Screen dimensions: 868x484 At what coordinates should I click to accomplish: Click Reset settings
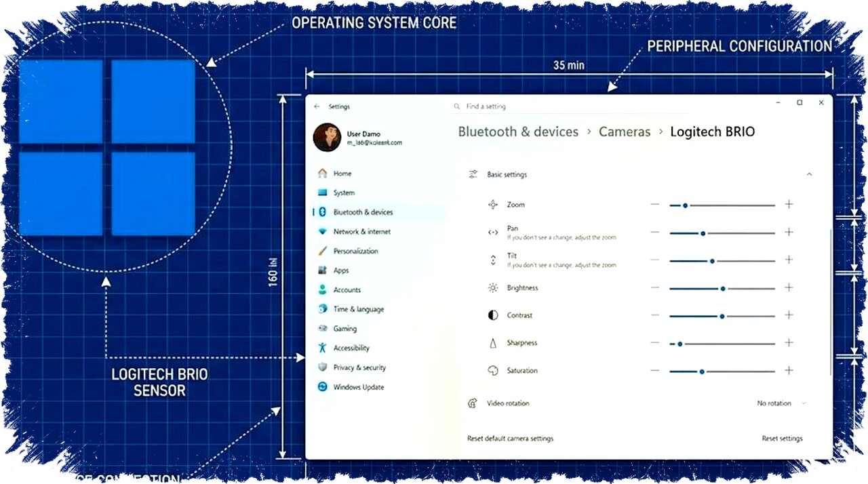pyautogui.click(x=782, y=438)
